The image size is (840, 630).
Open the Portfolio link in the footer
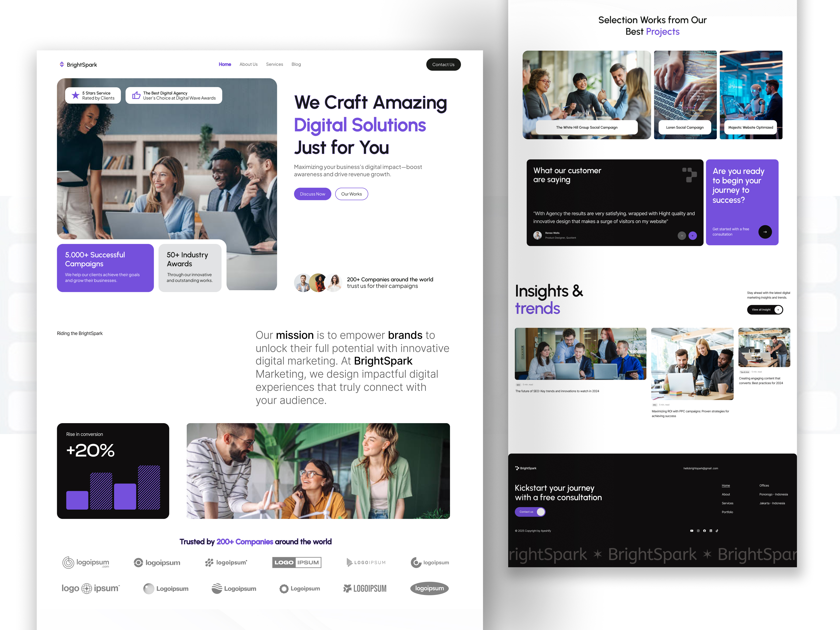(727, 512)
